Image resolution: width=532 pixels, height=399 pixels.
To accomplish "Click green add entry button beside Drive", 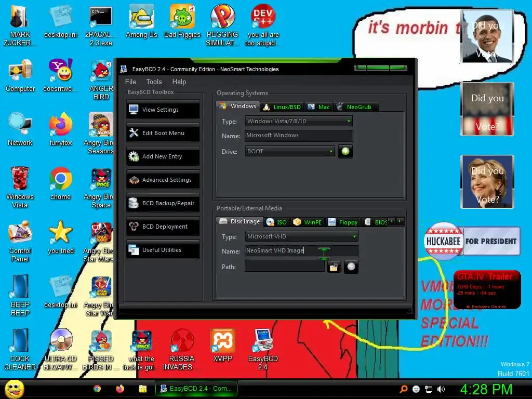I will (x=345, y=151).
